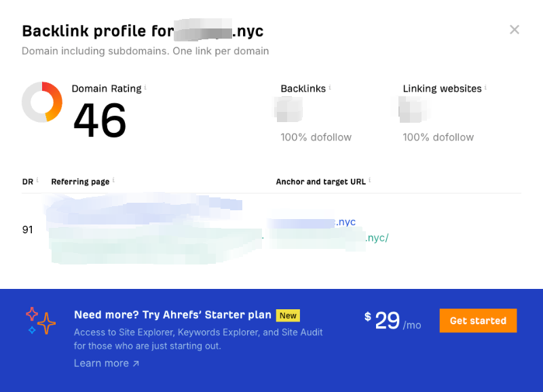Click the Backlinks blurred count

(289, 109)
